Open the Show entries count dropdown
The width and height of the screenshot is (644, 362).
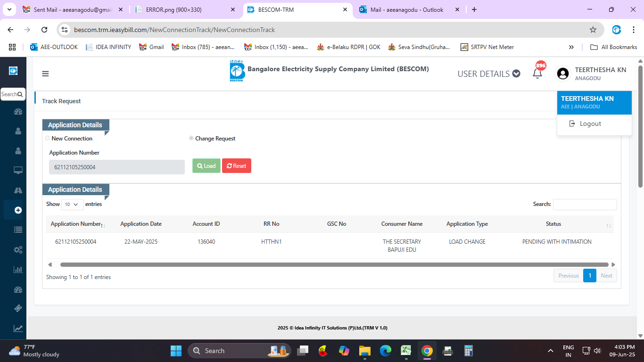pos(73,205)
